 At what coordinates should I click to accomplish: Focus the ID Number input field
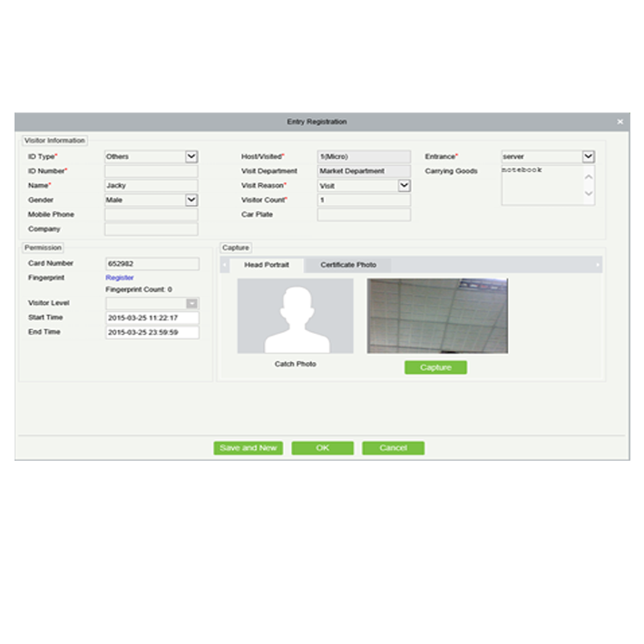(151, 171)
